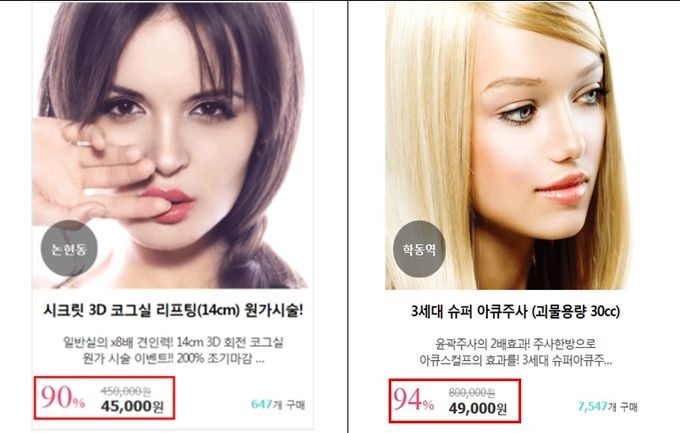The width and height of the screenshot is (680, 433).
Task: Click the 논현동 location badge
Action: 69,248
